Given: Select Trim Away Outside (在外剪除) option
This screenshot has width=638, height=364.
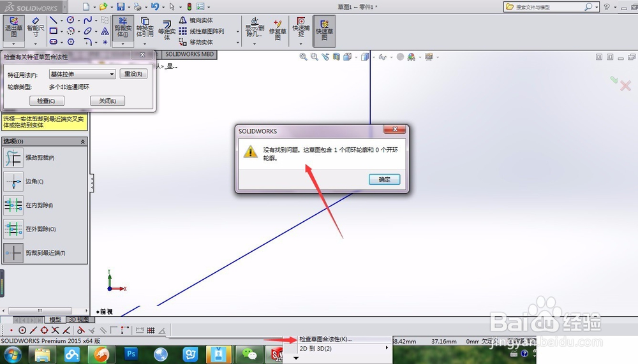Looking at the screenshot, I should click(30, 229).
